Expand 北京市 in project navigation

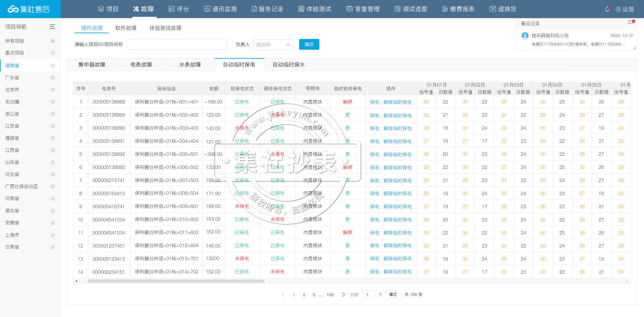pos(53,90)
